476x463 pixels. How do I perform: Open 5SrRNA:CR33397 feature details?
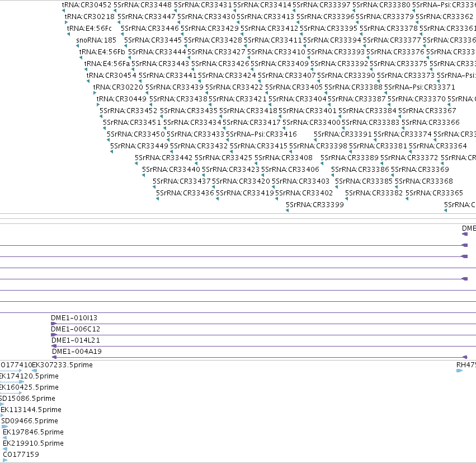tap(322, 5)
